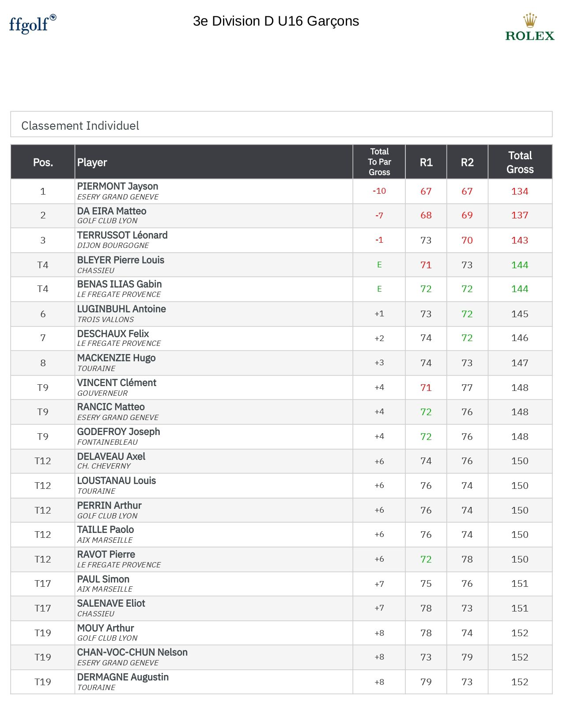Click VINCENT Clément's R1 score 71
This screenshot has height=728, width=563.
point(426,388)
